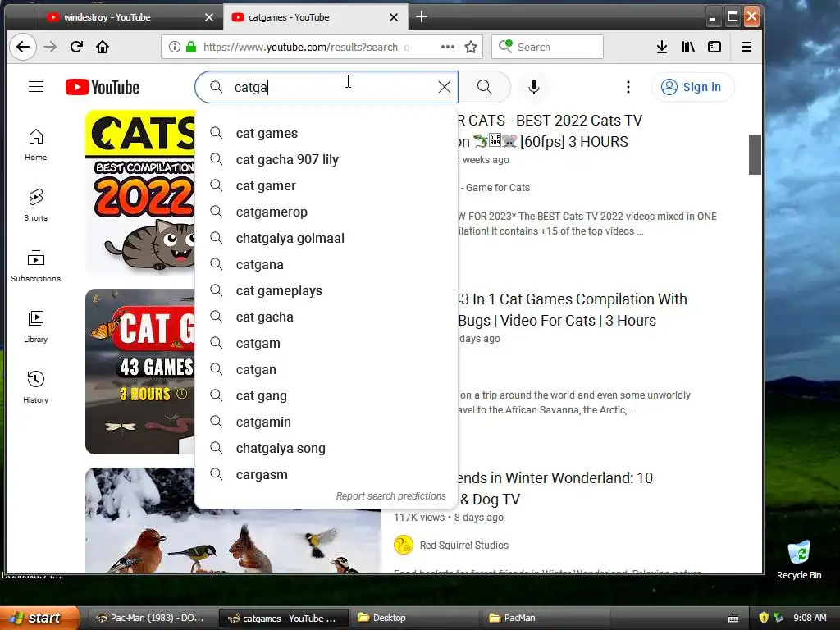
Task: Switch to windestroy - YouTube tab
Action: tap(129, 17)
